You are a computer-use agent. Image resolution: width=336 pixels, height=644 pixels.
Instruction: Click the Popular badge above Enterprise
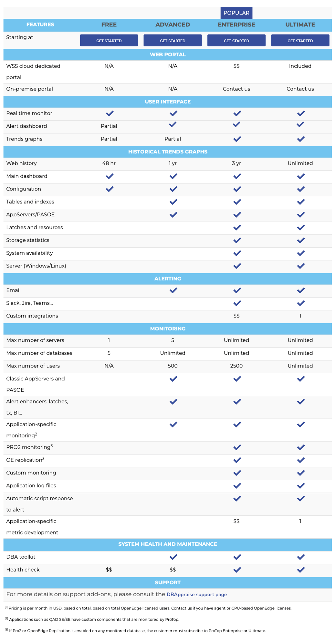pyautogui.click(x=236, y=13)
